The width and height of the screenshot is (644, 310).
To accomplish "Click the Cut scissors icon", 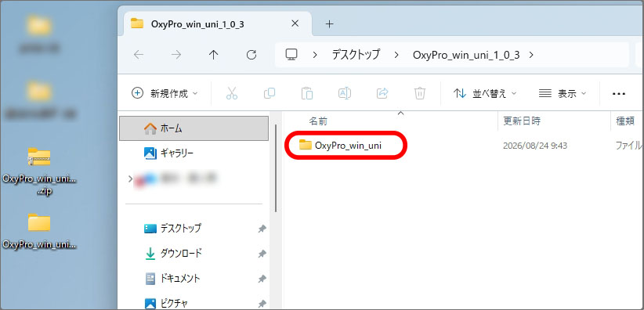I will point(232,94).
